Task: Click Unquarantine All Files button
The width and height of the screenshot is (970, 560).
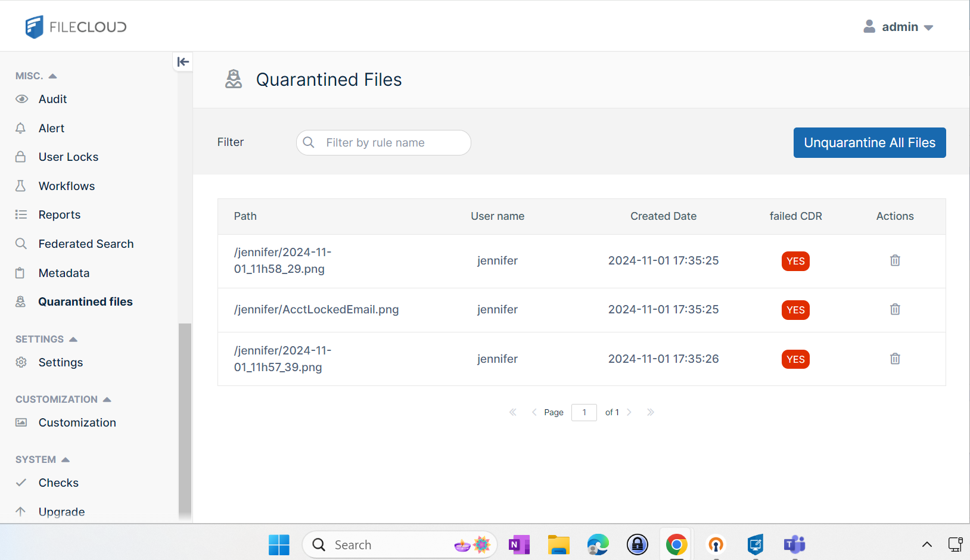Action: [x=869, y=143]
